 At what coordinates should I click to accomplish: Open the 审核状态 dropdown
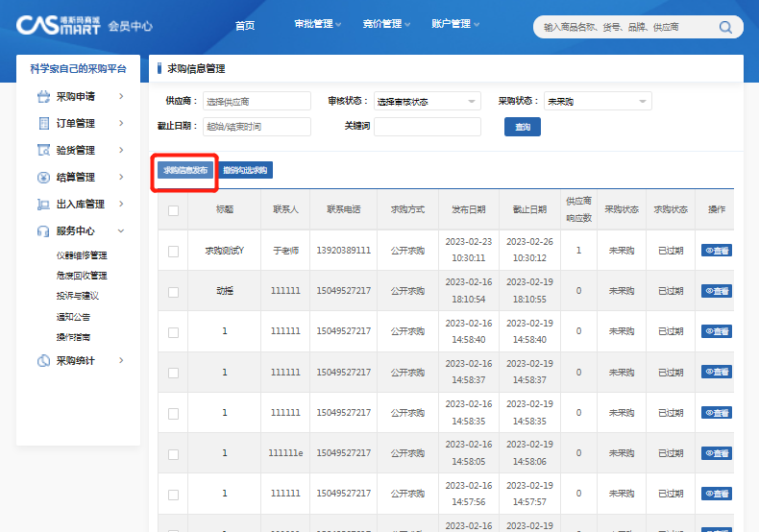point(427,101)
